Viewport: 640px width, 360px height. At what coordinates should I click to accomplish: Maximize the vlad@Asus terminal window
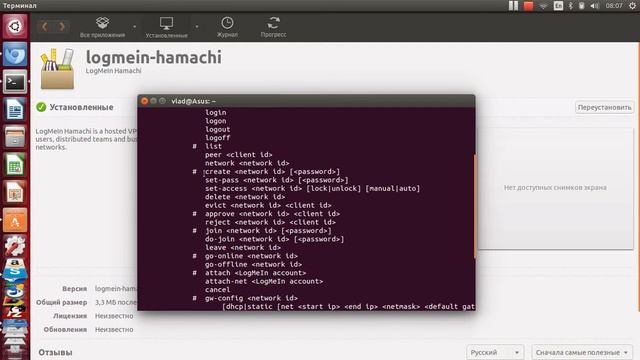tap(162, 101)
